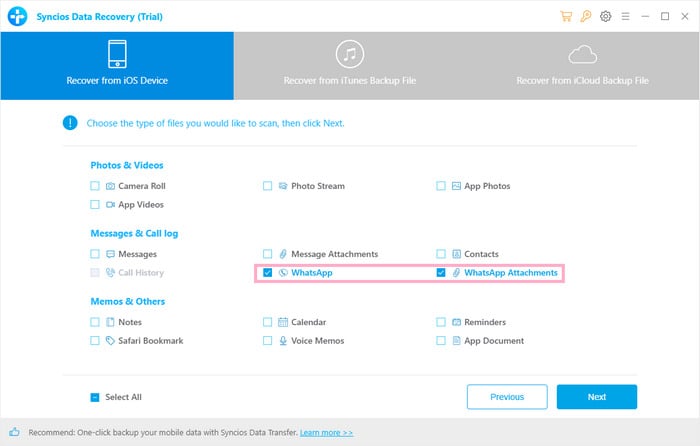Click the thumbs-up recommend icon
This screenshot has height=446, width=700.
point(14,432)
